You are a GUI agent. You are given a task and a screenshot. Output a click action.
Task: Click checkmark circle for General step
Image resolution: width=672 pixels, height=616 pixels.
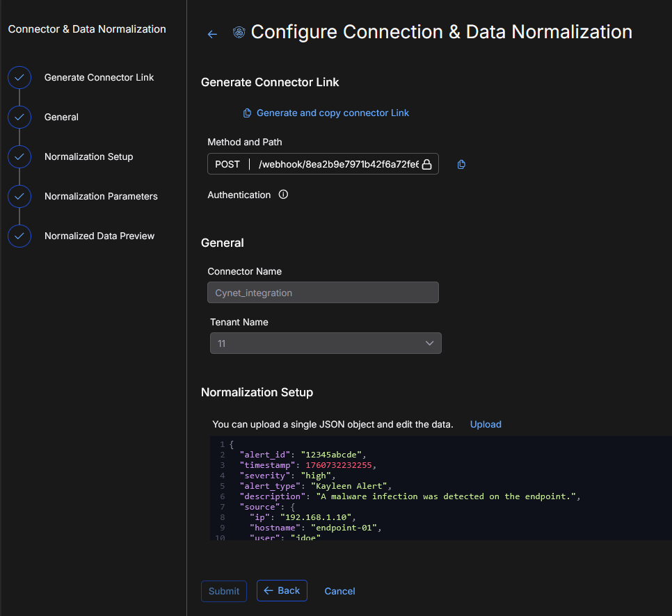coord(19,117)
